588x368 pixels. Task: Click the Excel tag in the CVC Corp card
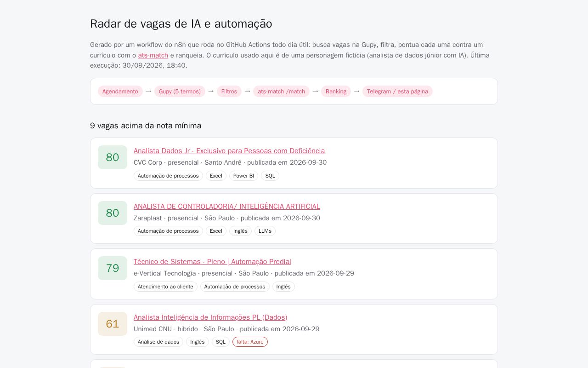point(216,176)
